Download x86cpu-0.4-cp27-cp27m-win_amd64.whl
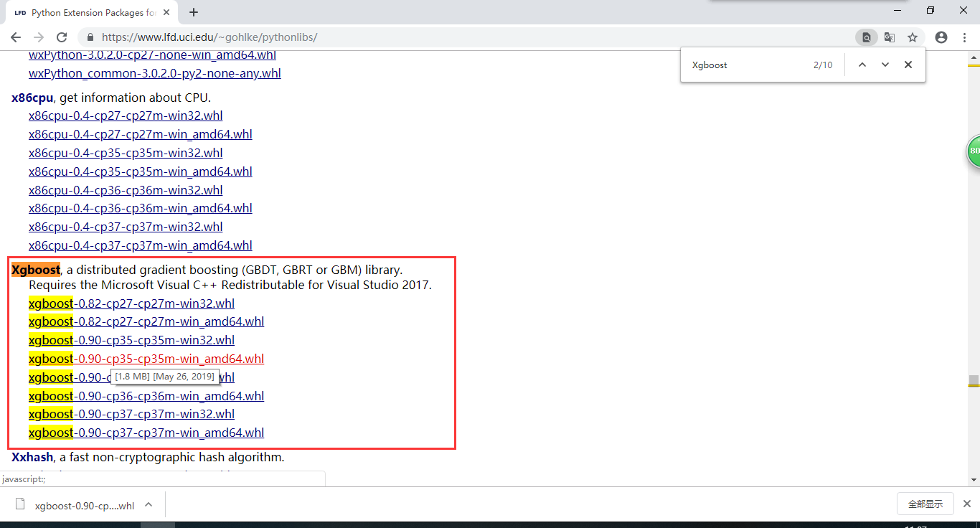The width and height of the screenshot is (980, 528). click(x=141, y=134)
